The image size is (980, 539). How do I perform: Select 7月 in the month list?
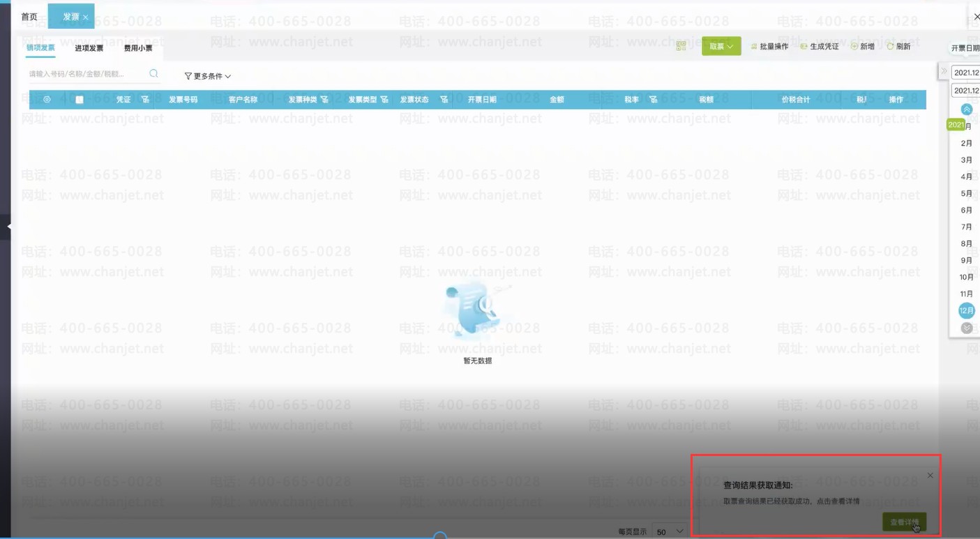tap(966, 227)
